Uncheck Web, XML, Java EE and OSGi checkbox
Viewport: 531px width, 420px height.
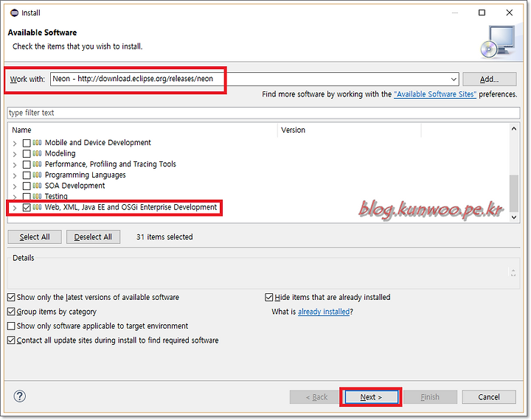27,207
